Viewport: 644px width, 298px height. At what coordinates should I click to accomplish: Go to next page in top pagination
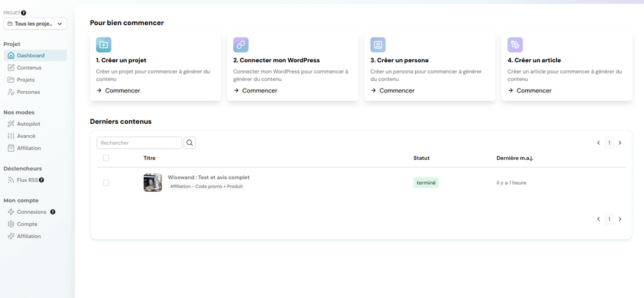[x=619, y=143]
